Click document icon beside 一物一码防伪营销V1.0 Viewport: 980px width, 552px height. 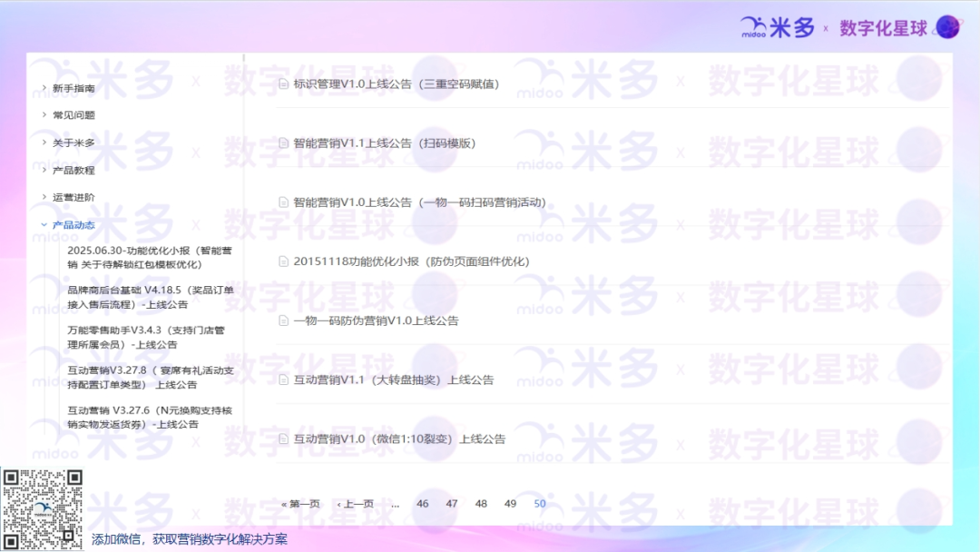point(283,320)
